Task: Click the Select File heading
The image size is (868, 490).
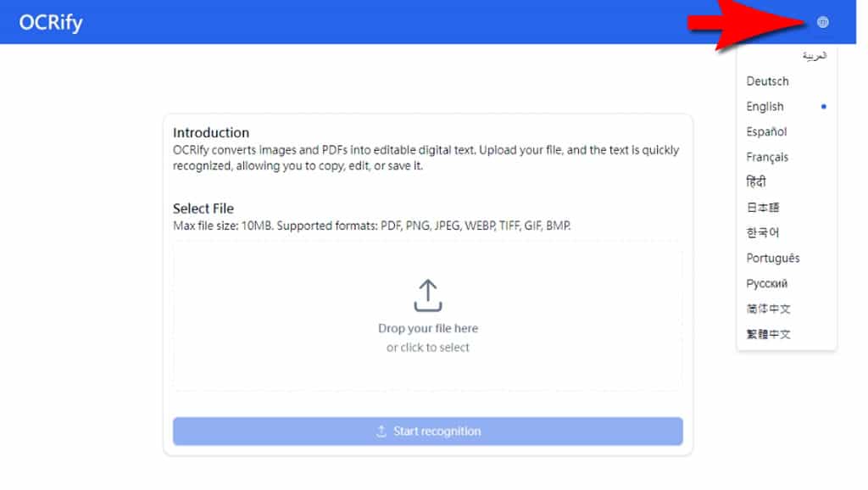Action: [x=203, y=209]
